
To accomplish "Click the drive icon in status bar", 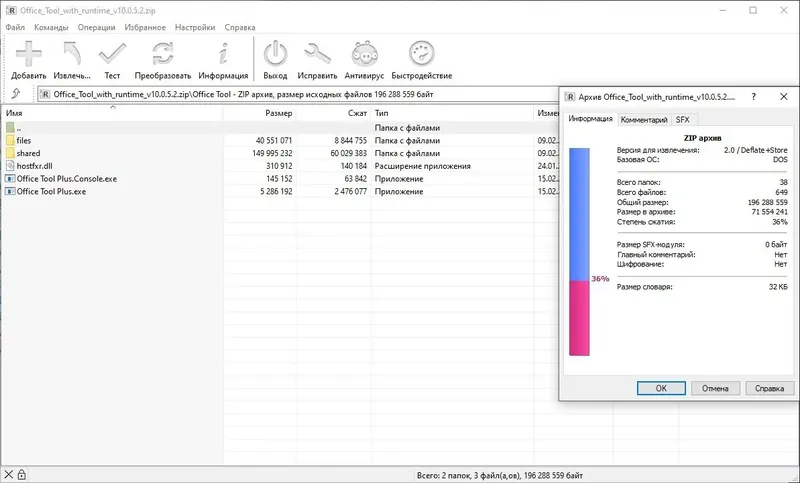I will tap(9, 475).
